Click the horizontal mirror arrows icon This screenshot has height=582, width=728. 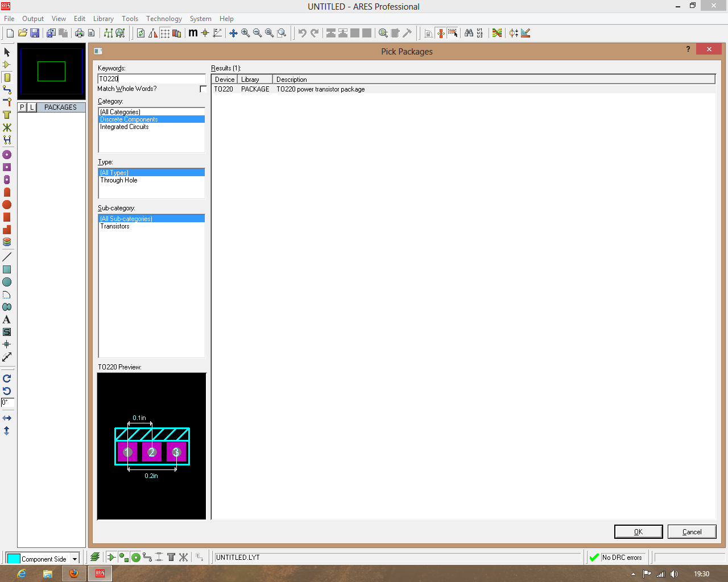pyautogui.click(x=7, y=418)
